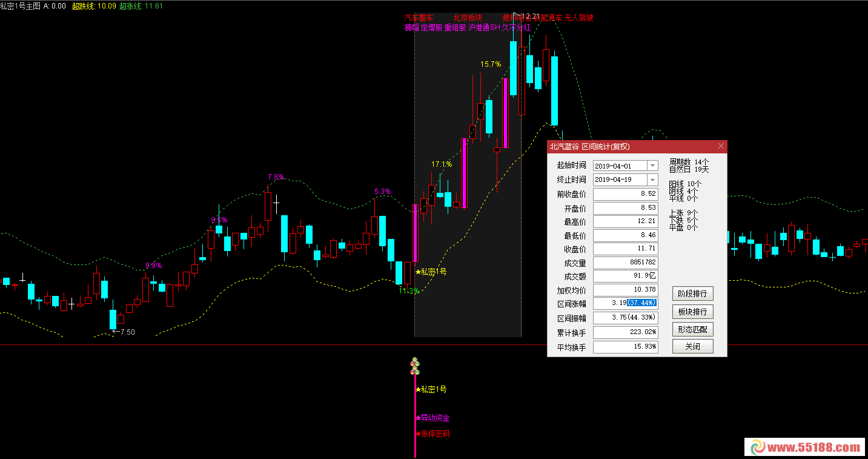Image resolution: width=868 pixels, height=459 pixels.
Task: Click 板块排行 button in the statistics dialog
Action: point(692,312)
